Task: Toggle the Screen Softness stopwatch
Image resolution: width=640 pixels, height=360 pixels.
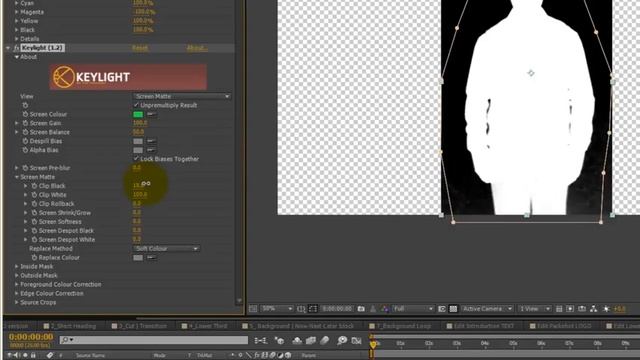Action: 34,222
